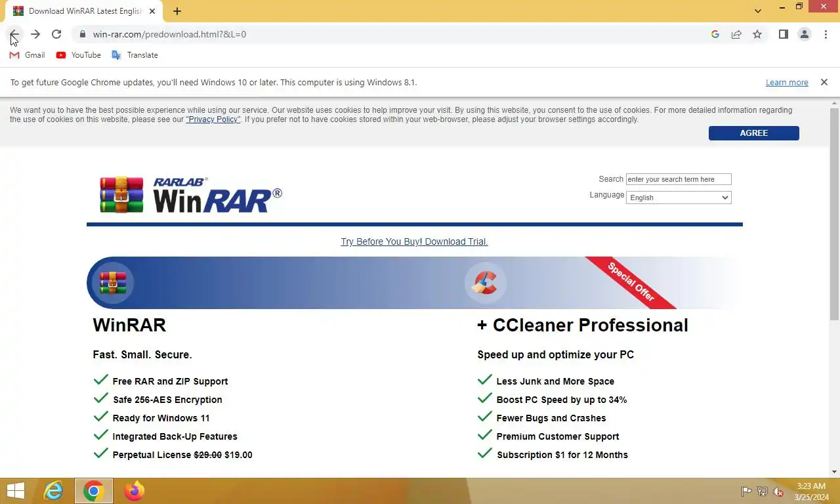
Task: Close the Download WinRAR tab
Action: point(152,11)
